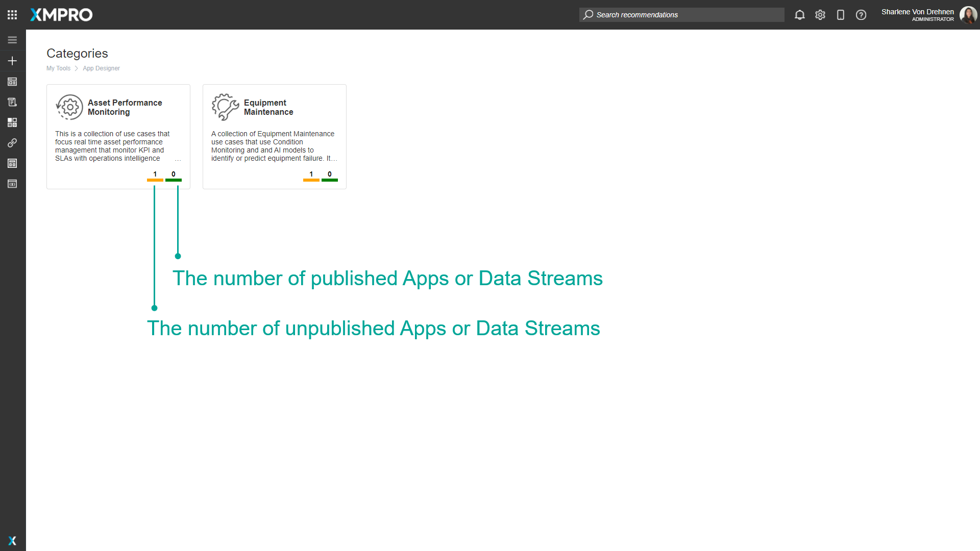Image resolution: width=980 pixels, height=551 pixels.
Task: Navigate to My Tools breadcrumb
Action: 58,68
